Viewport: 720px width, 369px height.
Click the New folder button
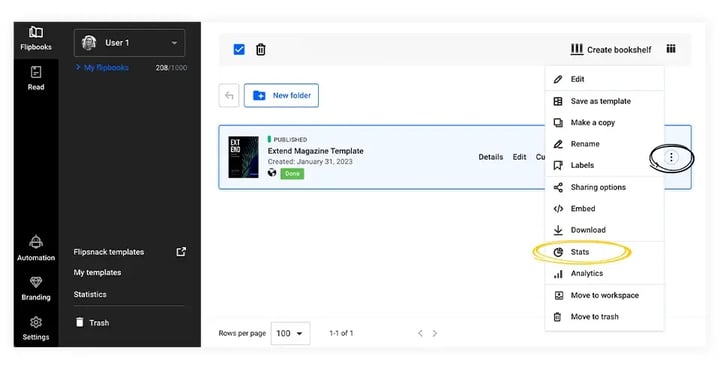(x=281, y=95)
